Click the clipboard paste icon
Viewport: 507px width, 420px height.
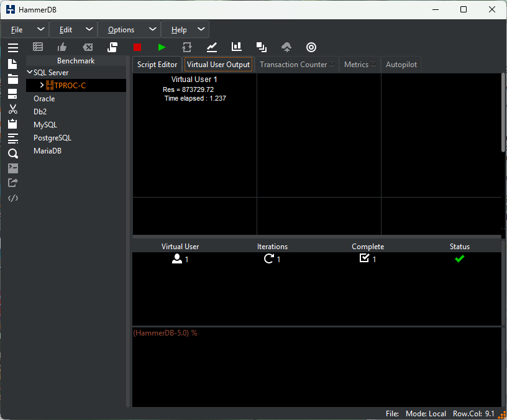12,124
